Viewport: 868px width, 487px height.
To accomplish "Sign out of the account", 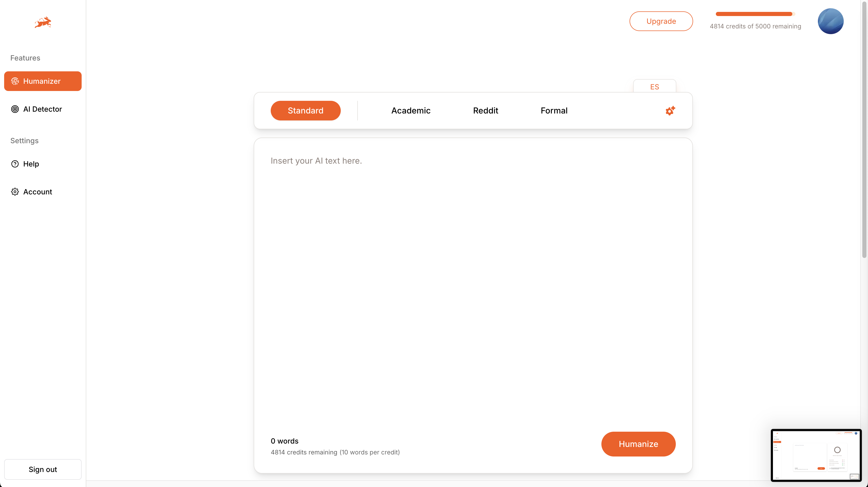I will pyautogui.click(x=43, y=469).
